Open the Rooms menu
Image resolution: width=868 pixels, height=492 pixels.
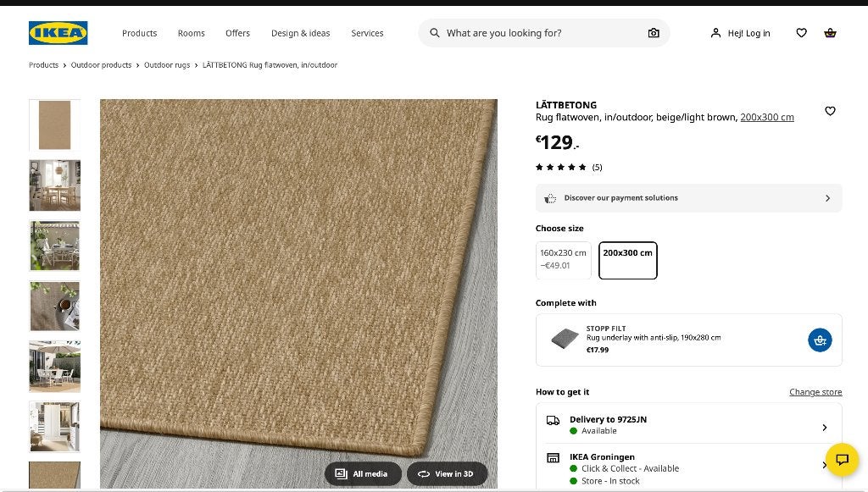tap(191, 33)
